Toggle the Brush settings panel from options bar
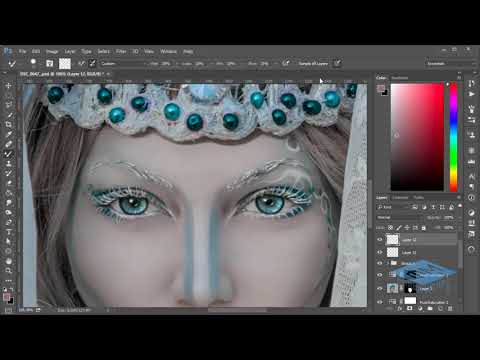The image size is (480, 360). (x=49, y=63)
